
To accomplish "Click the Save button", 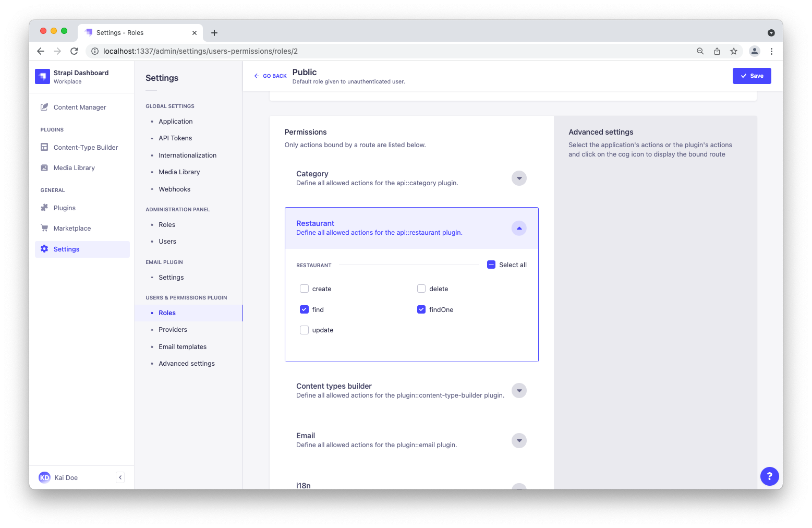I will point(752,76).
